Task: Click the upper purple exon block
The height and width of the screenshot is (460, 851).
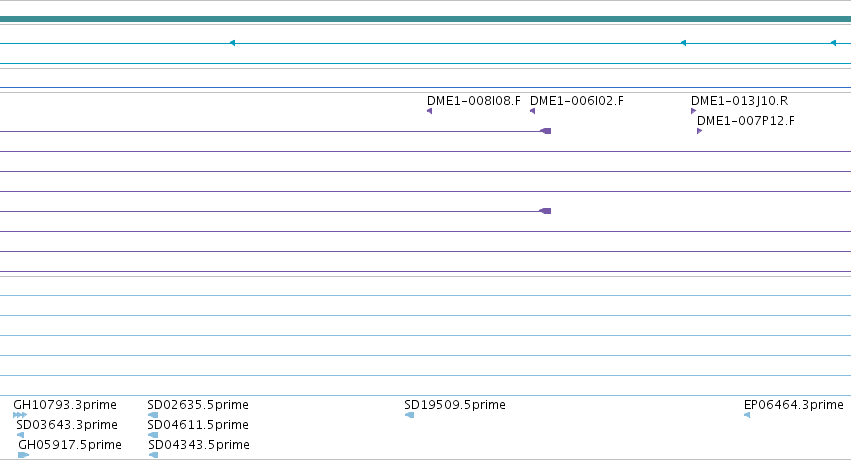Action: [x=545, y=131]
